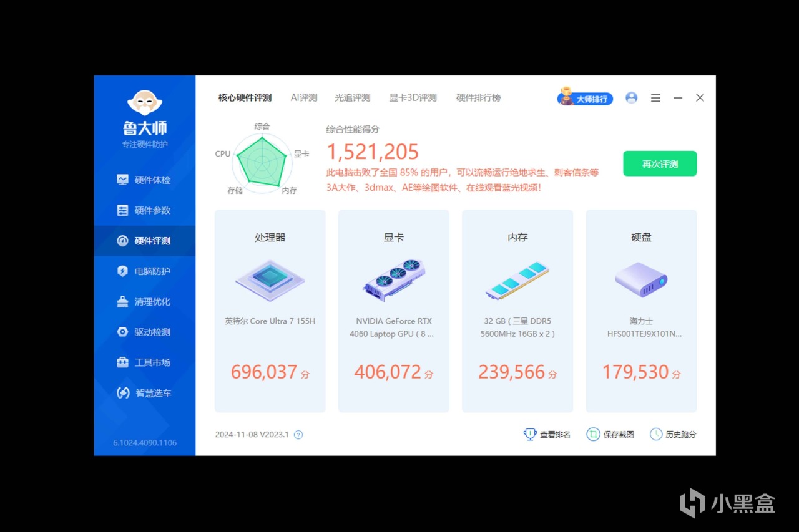Image resolution: width=799 pixels, height=532 pixels.
Task: Close the 鲁大师 window
Action: (700, 98)
